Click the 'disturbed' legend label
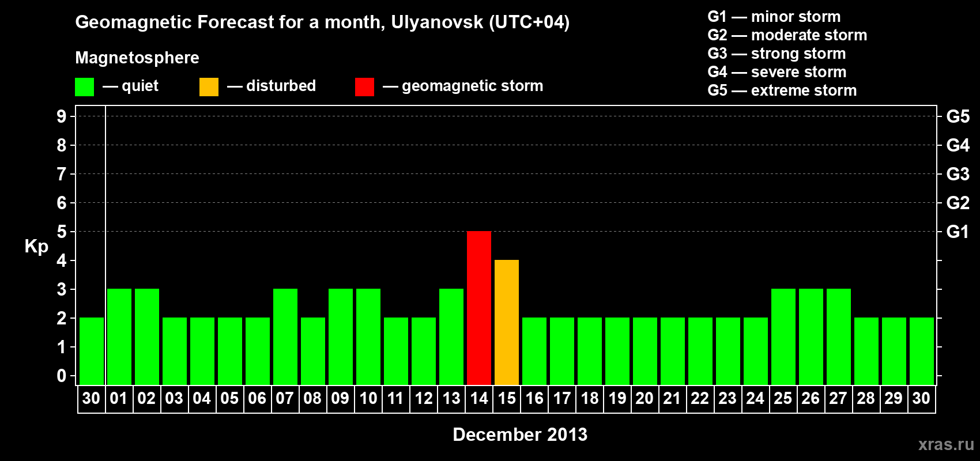 [281, 86]
